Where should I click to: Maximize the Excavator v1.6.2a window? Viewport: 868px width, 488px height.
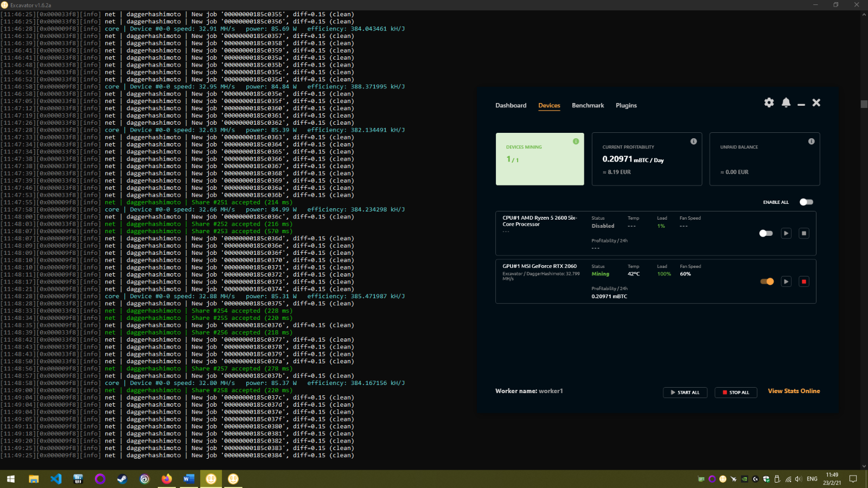(x=836, y=5)
